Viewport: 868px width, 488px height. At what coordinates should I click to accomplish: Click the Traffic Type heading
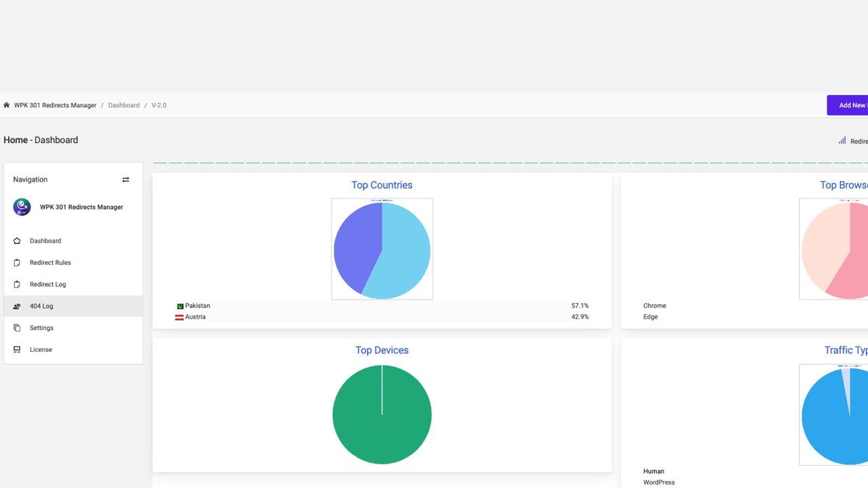click(x=846, y=350)
